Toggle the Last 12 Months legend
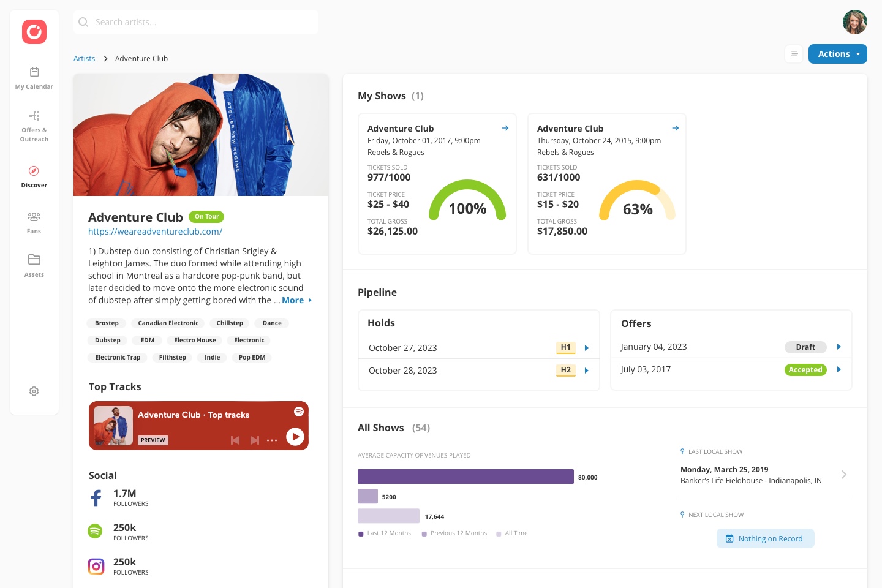882x588 pixels. click(x=385, y=533)
